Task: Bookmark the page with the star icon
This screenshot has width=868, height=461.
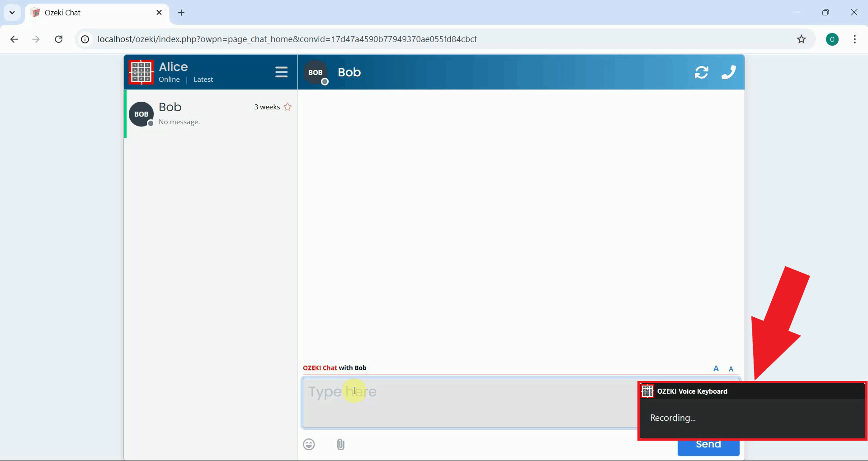Action: coord(802,39)
